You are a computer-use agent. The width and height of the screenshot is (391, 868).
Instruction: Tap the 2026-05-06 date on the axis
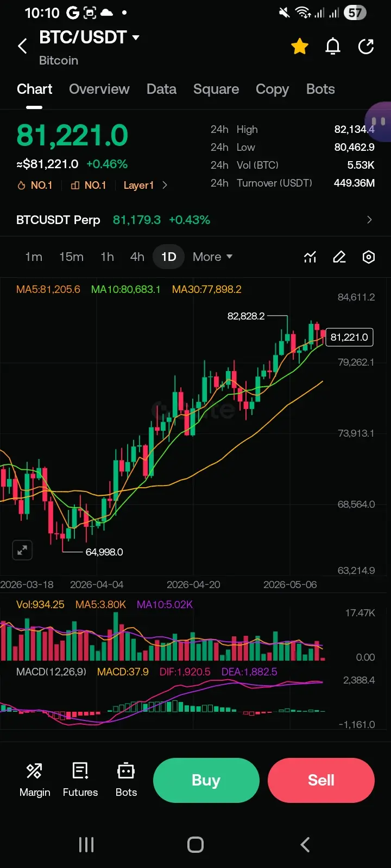[x=290, y=584]
